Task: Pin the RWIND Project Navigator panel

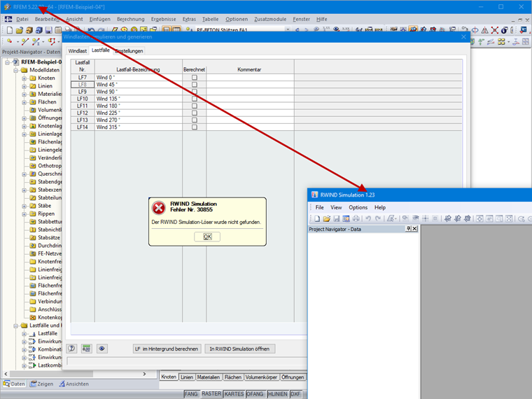Action: 409,229
